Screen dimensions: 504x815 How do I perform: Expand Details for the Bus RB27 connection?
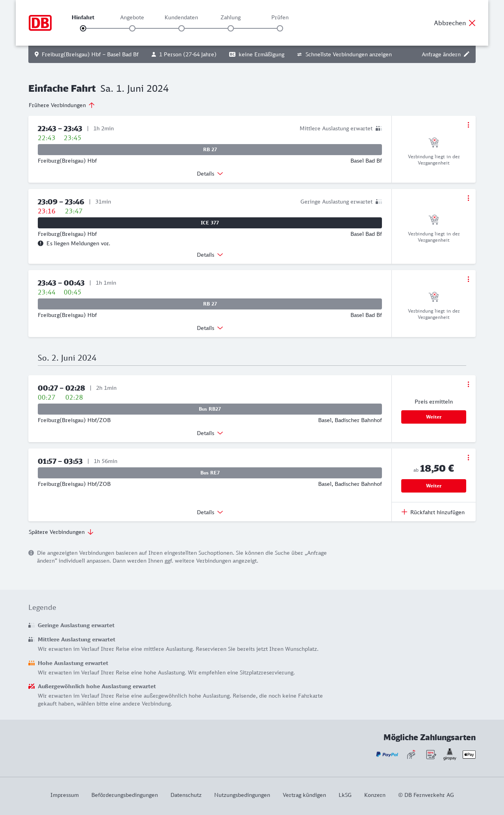210,433
